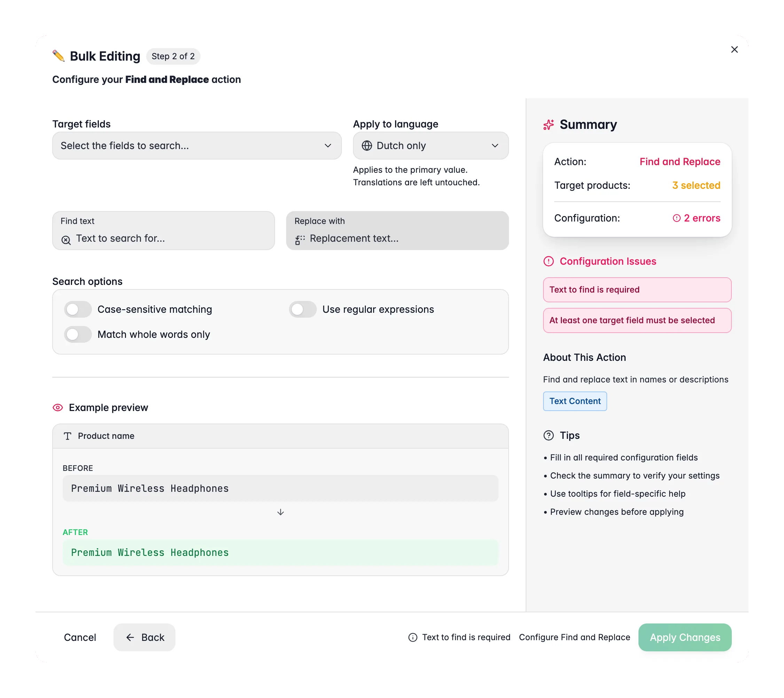Click the pencil icon beside Bulk Editing
The image size is (784, 698).
[x=59, y=56]
